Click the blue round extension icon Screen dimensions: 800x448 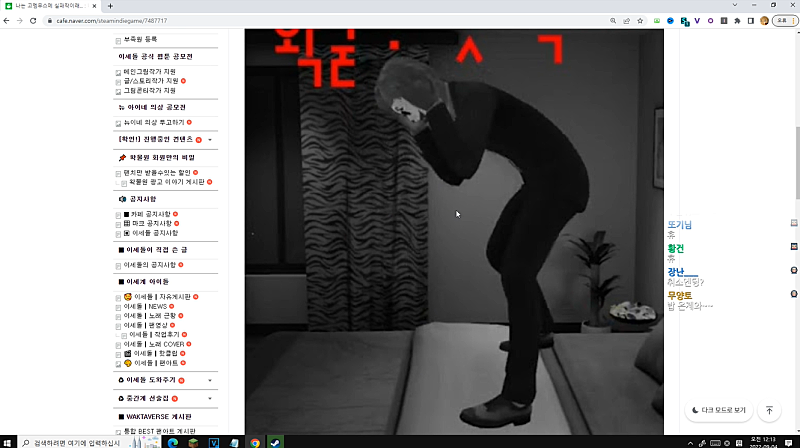(x=670, y=21)
